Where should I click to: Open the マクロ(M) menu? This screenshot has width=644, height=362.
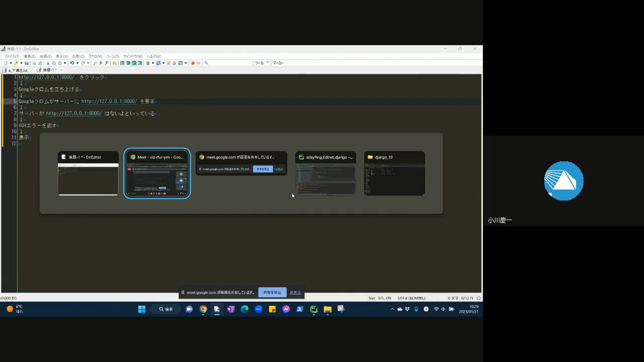[95, 56]
